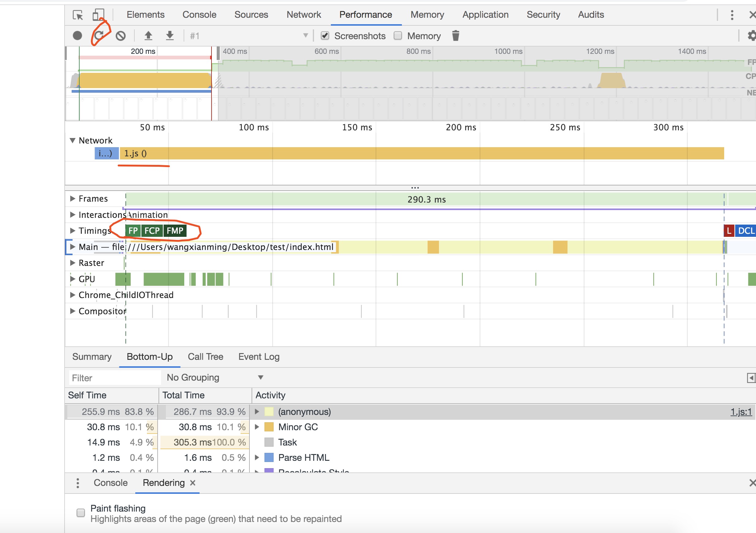Open the DevTools three-dot menu
756x533 pixels.
pos(732,15)
